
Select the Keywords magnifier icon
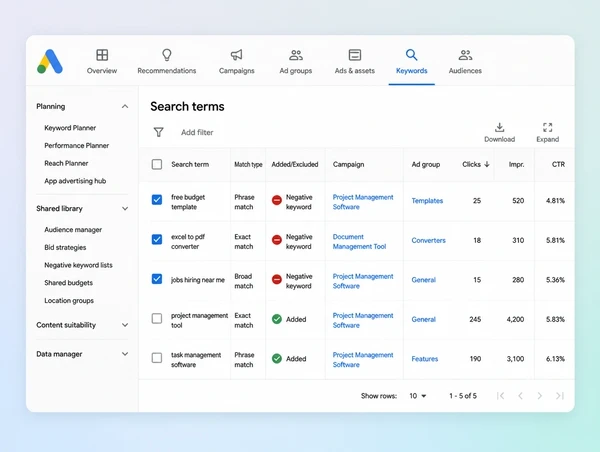point(411,55)
